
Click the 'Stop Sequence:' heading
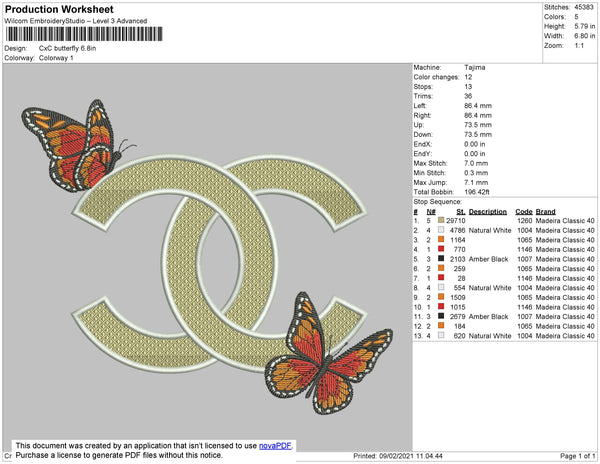pos(437,202)
